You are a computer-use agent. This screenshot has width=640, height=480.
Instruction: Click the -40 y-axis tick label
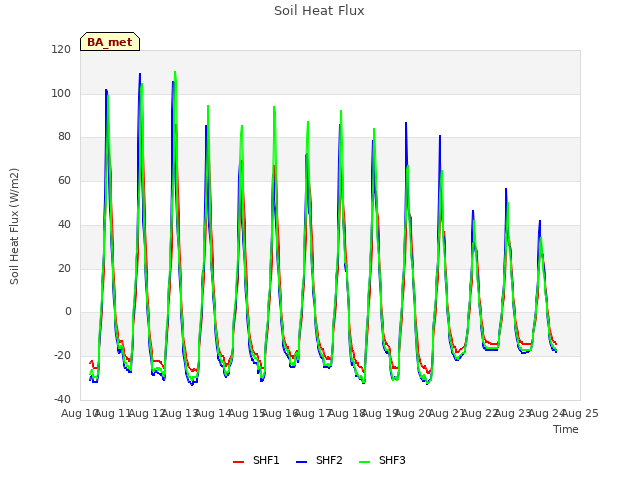[62, 399]
